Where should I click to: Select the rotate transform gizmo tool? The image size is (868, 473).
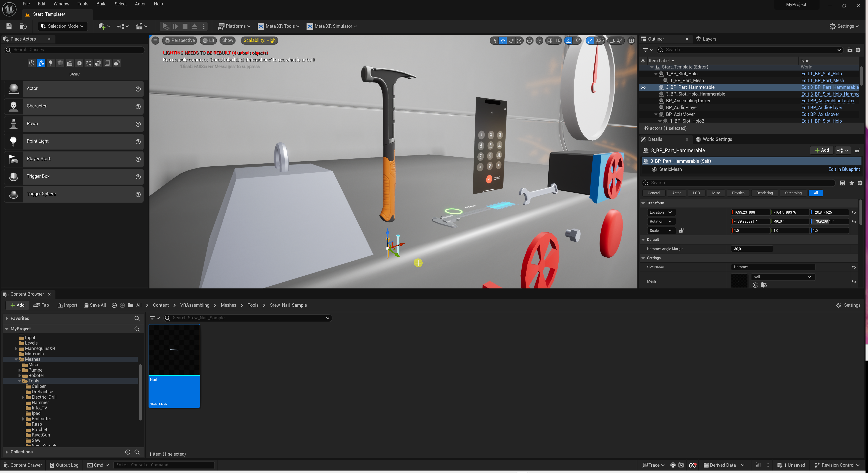[x=511, y=40]
